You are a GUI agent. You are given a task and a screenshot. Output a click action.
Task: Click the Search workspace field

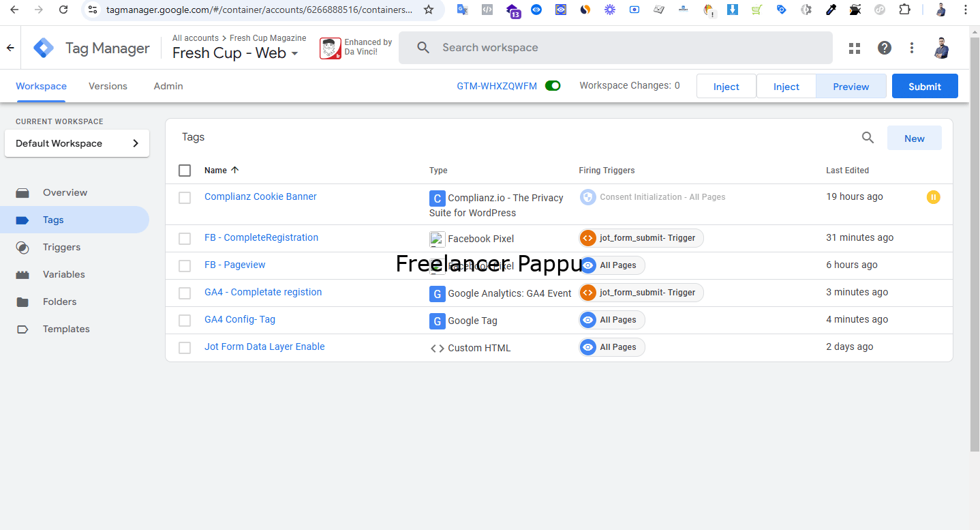(x=615, y=48)
